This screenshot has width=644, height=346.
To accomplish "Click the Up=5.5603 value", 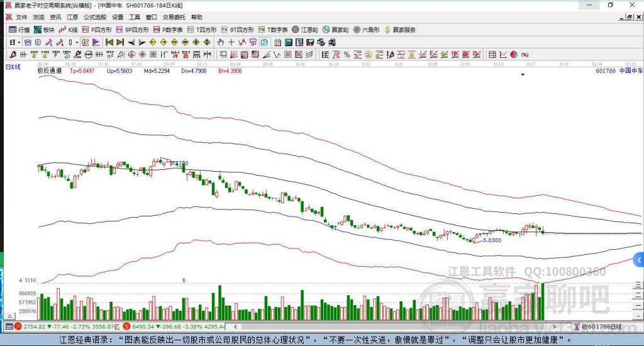I will coord(119,71).
